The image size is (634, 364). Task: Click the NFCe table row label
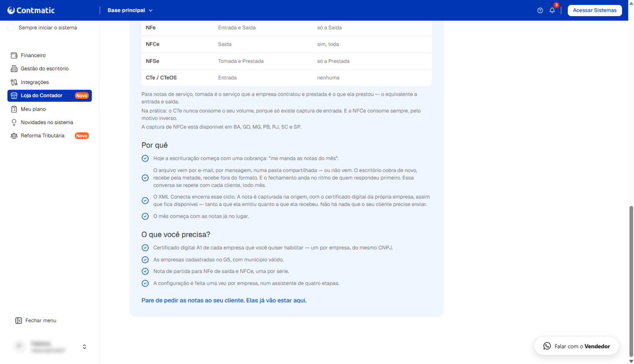(152, 44)
